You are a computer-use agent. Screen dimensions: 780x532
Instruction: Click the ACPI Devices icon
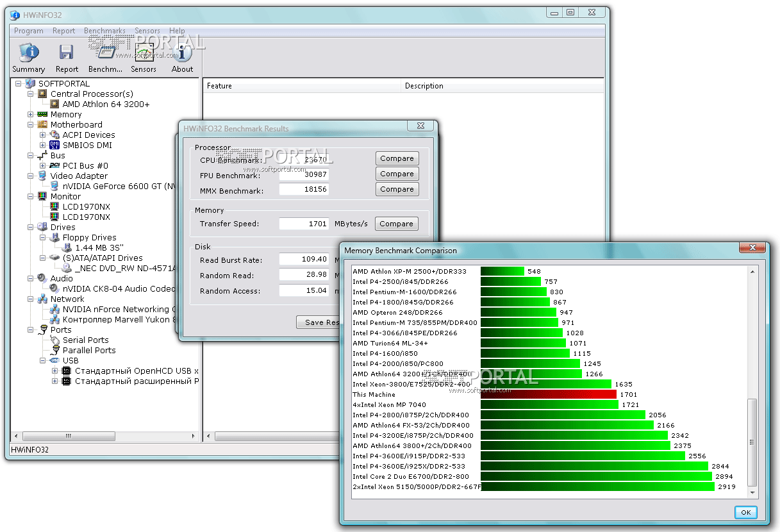click(54, 135)
